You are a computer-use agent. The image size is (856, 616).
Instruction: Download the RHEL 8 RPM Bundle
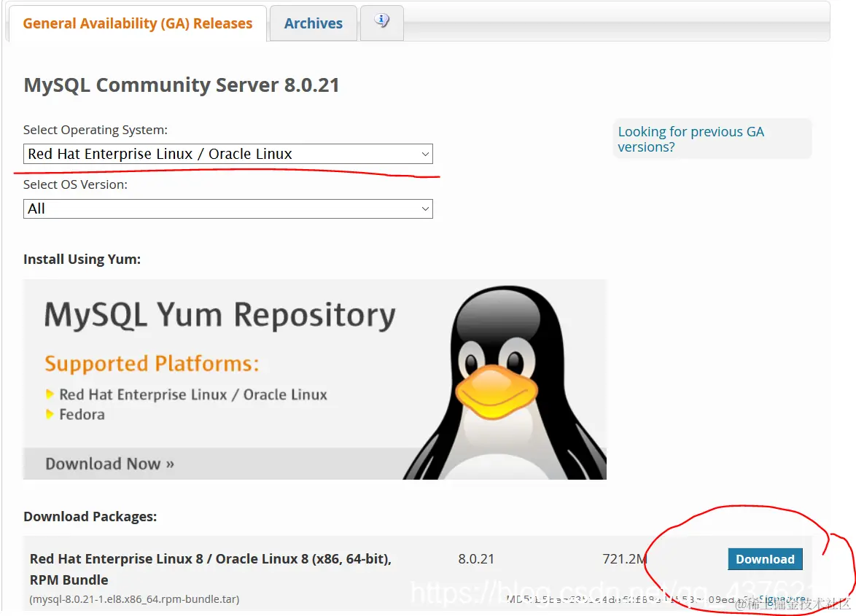[x=765, y=559]
